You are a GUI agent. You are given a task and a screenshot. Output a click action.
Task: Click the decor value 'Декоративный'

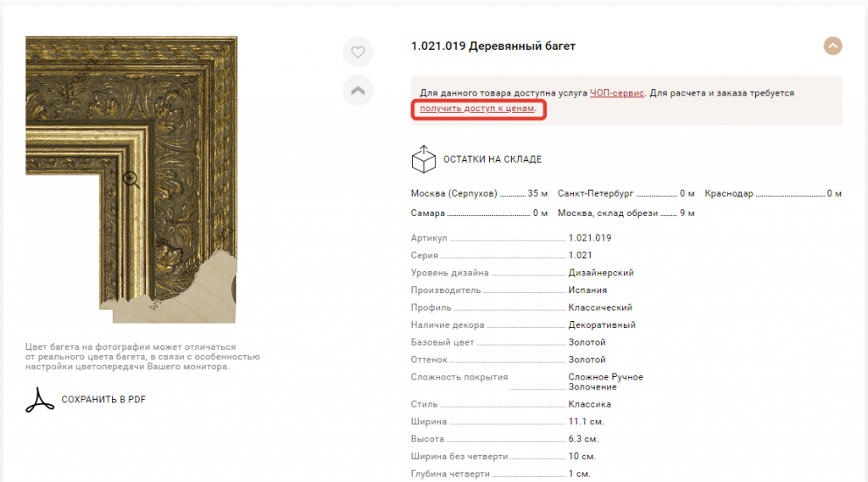pos(602,324)
